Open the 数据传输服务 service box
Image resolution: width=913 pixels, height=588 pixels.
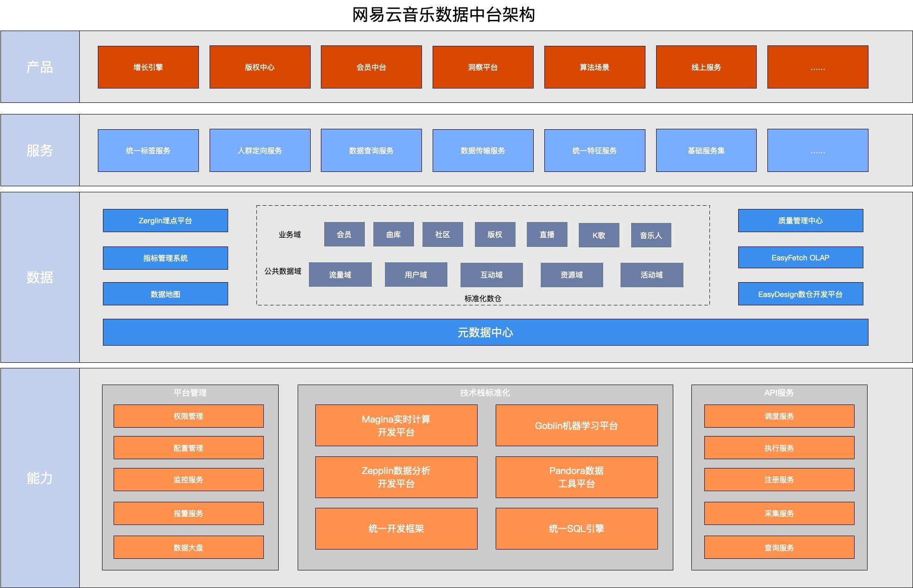coord(483,150)
